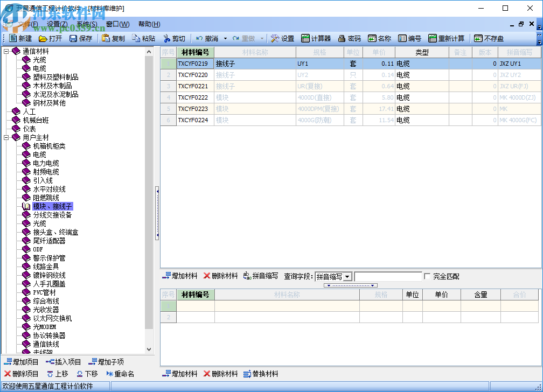The width and height of the screenshot is (543, 392).
Task: Open the 窗口(W) menu
Action: click(118, 24)
